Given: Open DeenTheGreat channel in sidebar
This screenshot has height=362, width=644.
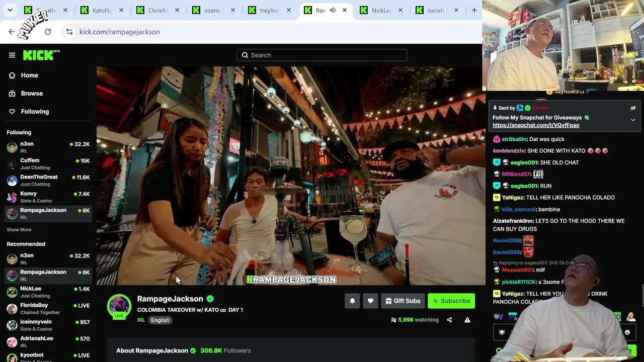Looking at the screenshot, I should pyautogui.click(x=48, y=180).
